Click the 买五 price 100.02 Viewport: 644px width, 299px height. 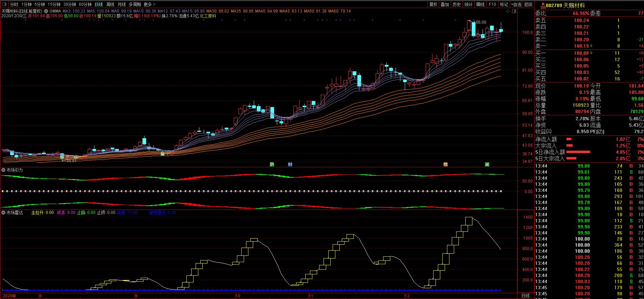pyautogui.click(x=581, y=79)
